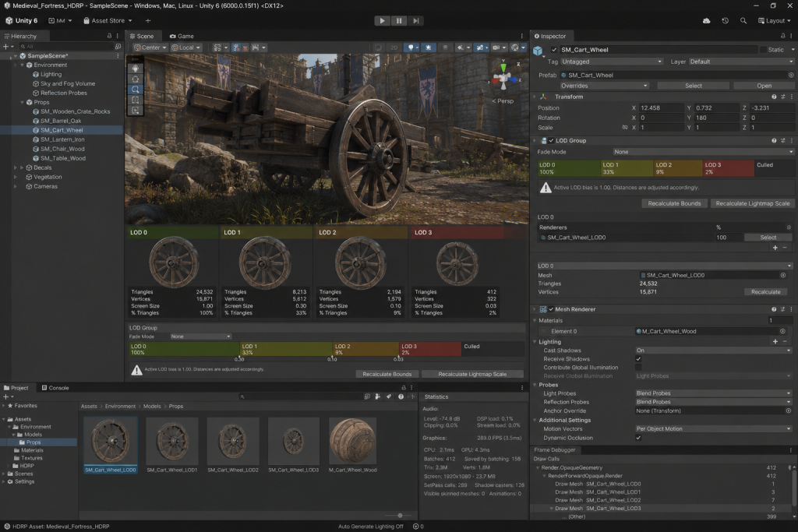Toggle scene lighting bulb icon

pos(411,48)
